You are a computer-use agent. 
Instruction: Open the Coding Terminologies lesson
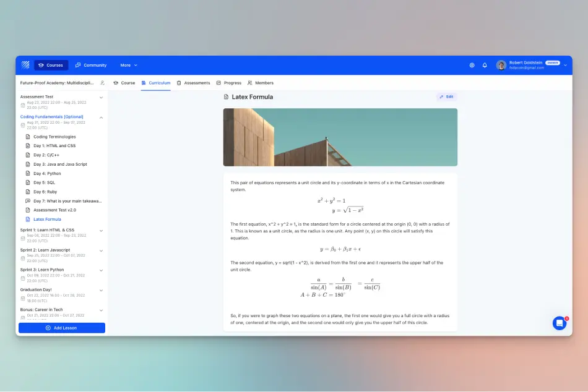[54, 137]
